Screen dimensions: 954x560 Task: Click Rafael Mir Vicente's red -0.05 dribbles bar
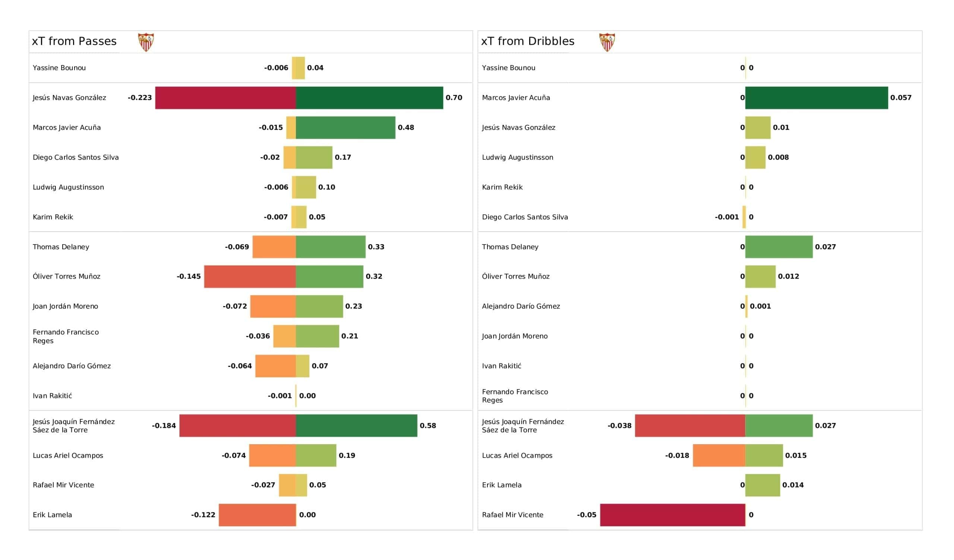(672, 515)
